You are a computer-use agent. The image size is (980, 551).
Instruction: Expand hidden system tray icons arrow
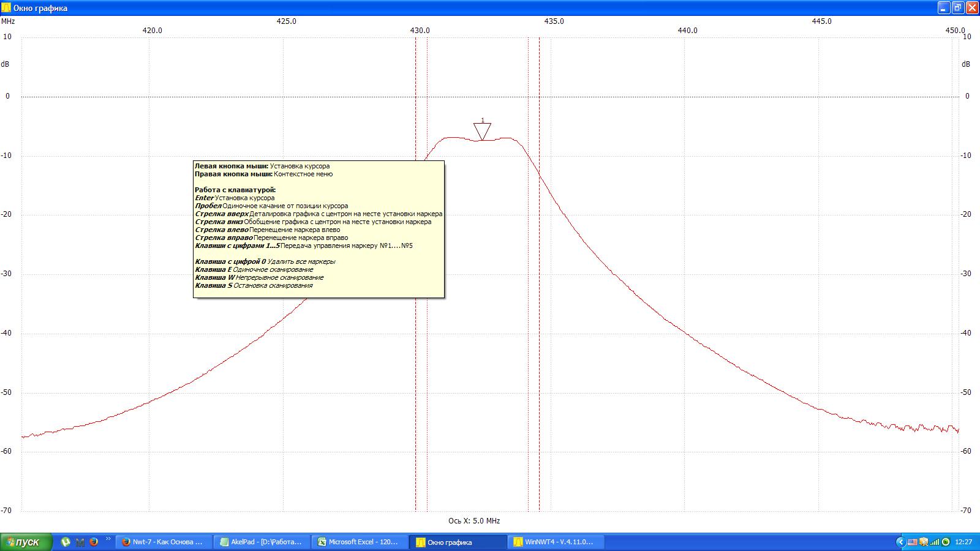(900, 542)
